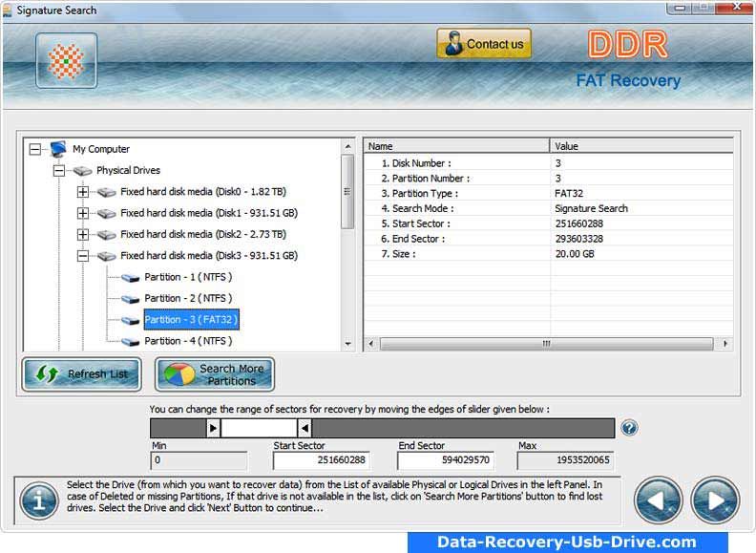The height and width of the screenshot is (553, 756).
Task: Go back with the left arrow button
Action: 658,500
